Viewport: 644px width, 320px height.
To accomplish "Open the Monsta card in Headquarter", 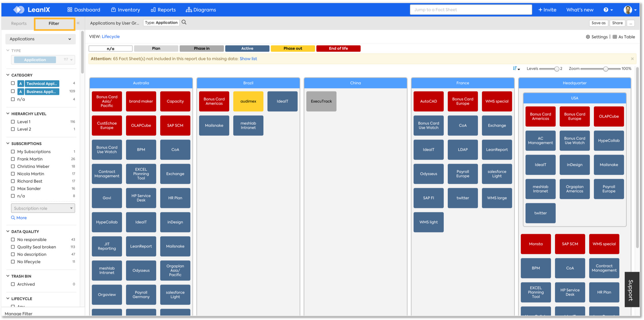I will click(536, 244).
